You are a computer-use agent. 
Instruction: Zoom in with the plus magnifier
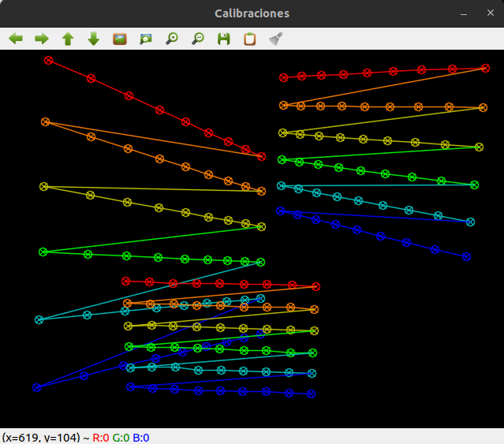coord(172,39)
